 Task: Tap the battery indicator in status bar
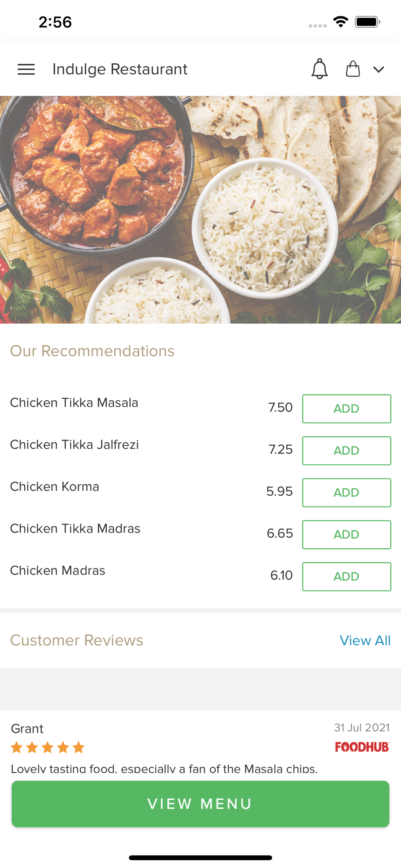367,22
